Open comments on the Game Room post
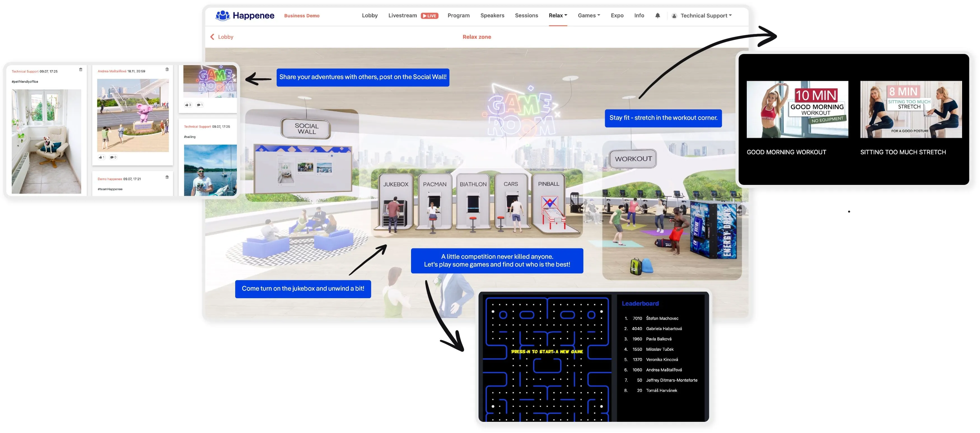 (x=200, y=105)
